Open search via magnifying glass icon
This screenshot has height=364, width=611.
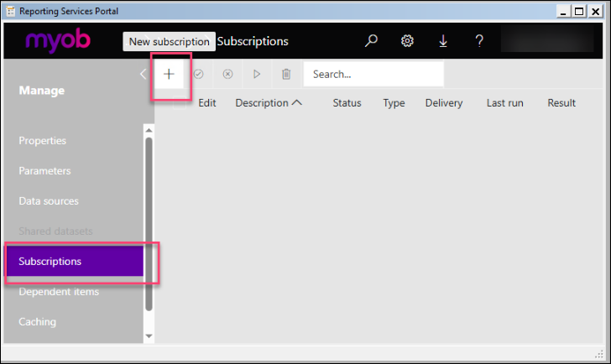pos(371,41)
